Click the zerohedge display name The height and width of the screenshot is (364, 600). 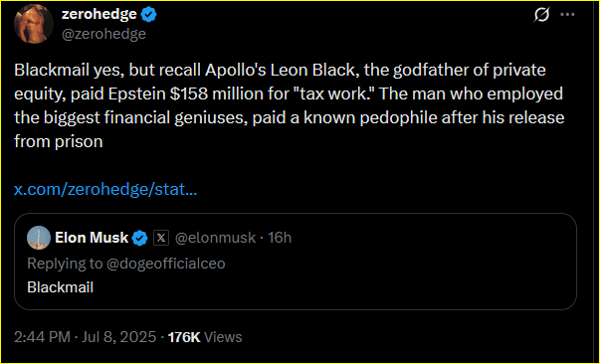(100, 14)
